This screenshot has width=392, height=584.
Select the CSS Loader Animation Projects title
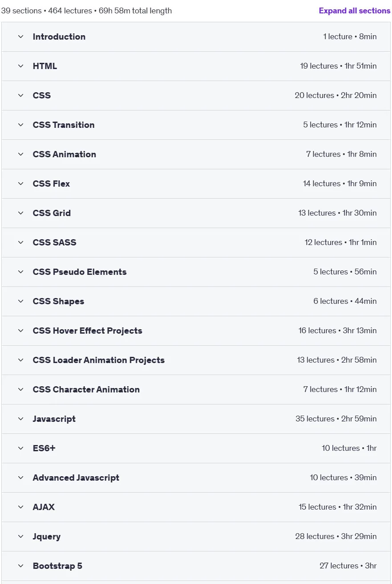pyautogui.click(x=98, y=360)
